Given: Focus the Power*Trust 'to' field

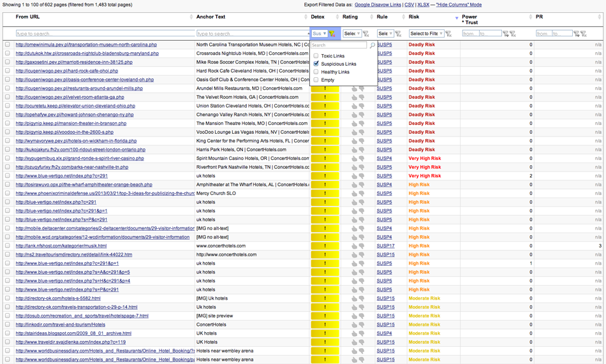Looking at the screenshot, I should pos(490,34).
